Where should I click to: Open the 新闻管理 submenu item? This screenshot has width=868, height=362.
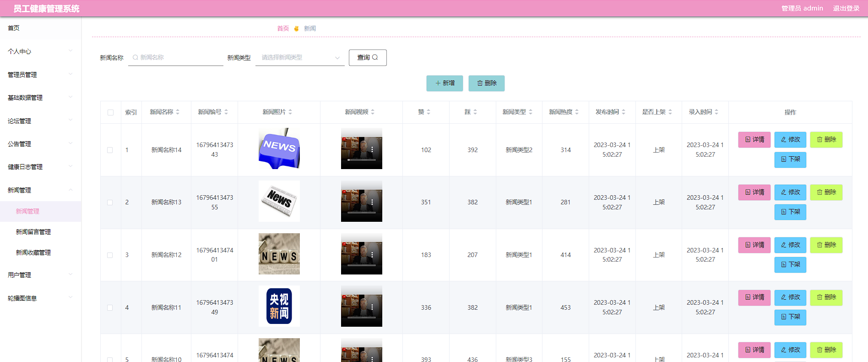(41, 211)
